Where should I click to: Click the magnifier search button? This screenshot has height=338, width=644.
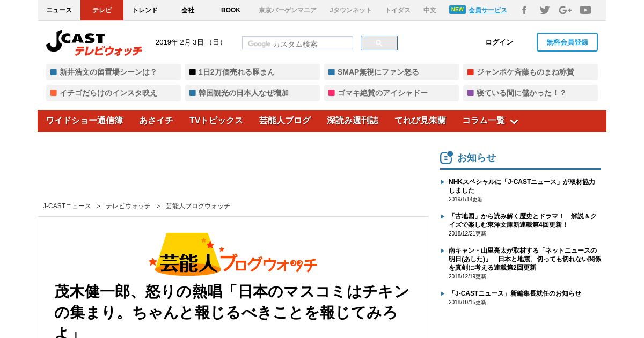point(379,43)
